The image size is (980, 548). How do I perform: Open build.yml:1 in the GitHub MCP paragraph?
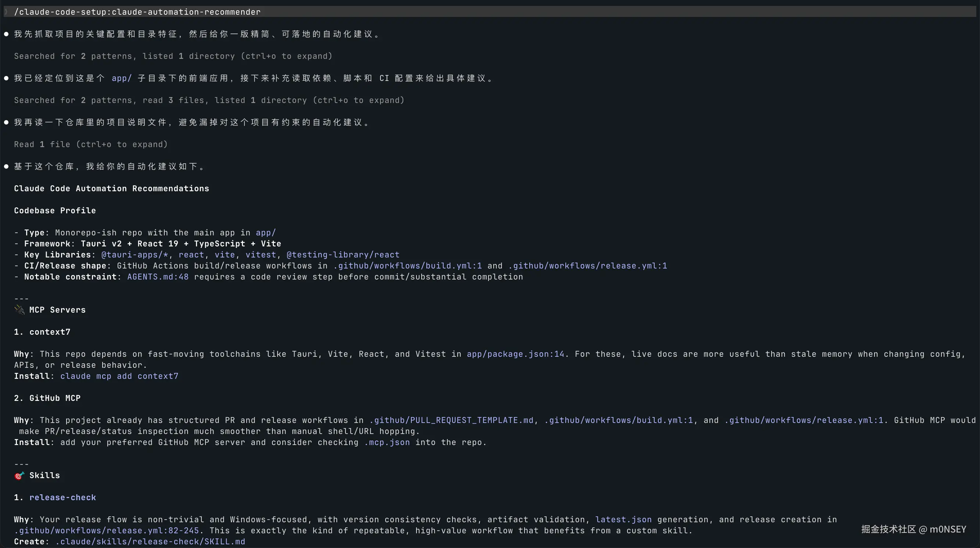(619, 420)
